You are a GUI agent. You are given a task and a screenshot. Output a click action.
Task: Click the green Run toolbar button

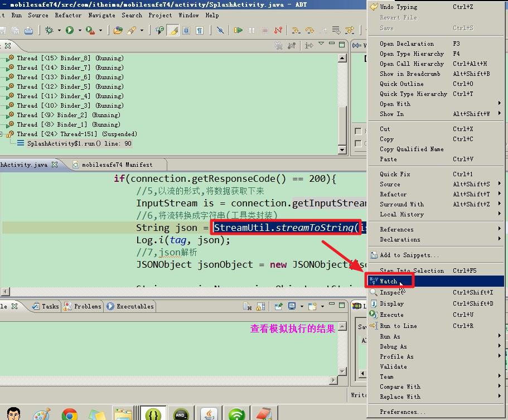pos(70,30)
